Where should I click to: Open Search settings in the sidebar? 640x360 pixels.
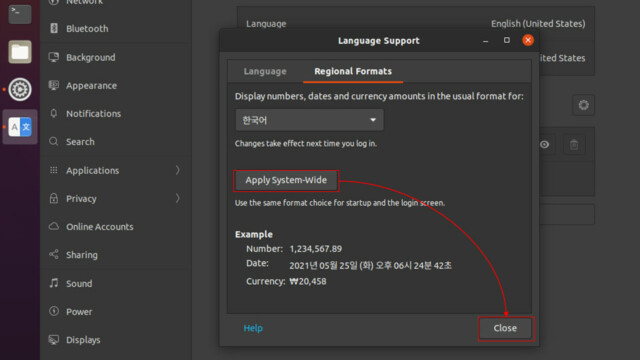tap(116, 141)
